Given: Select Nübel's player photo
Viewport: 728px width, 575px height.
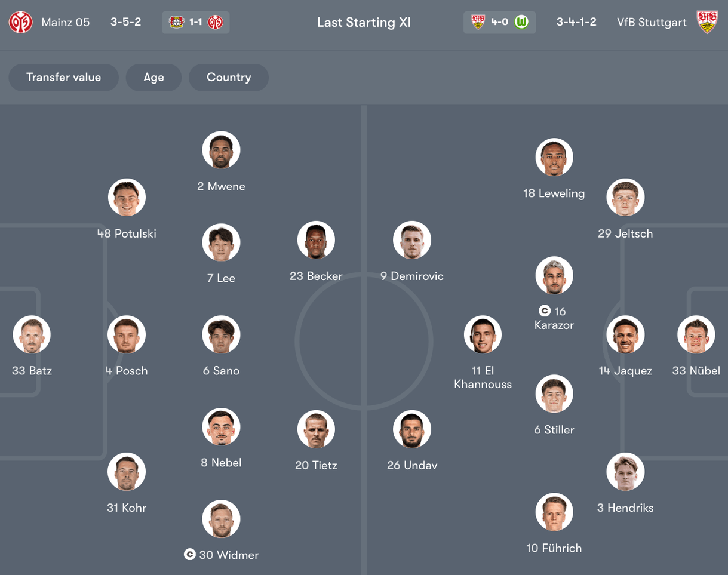Looking at the screenshot, I should [x=696, y=334].
